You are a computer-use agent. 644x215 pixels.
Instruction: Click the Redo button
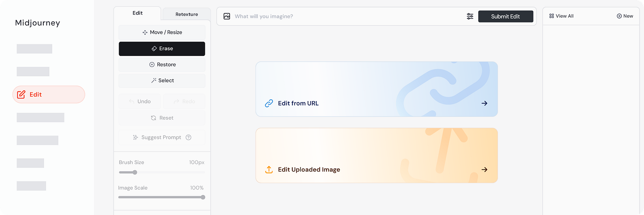[184, 102]
